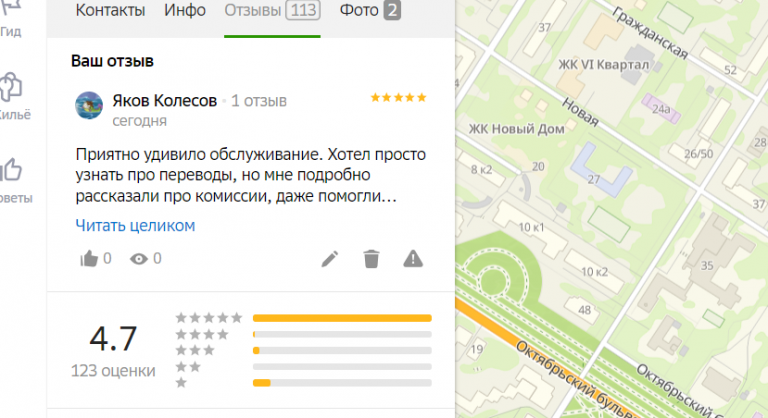Click Гражданская street label on map
This screenshot has width=768, height=418.
point(649,33)
